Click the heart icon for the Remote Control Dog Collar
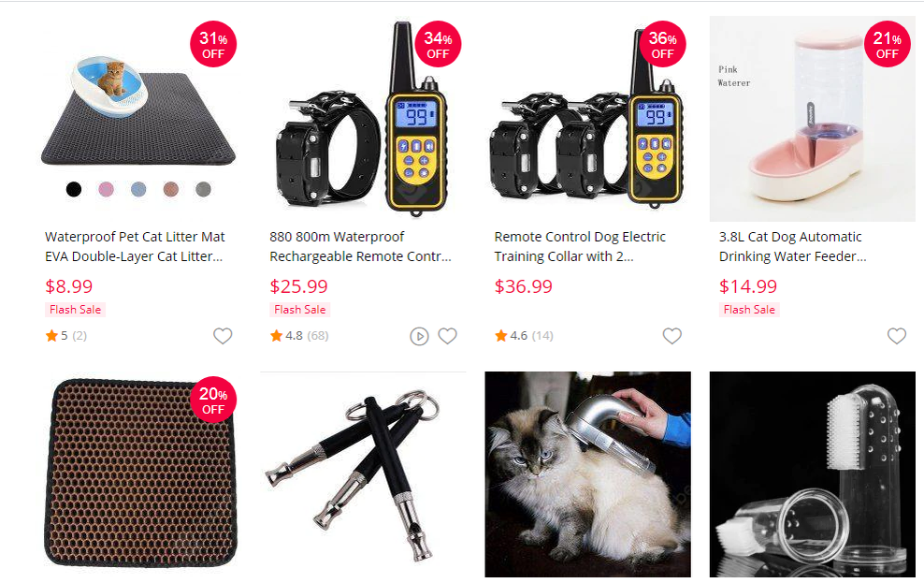Viewport: 924px width, 583px height. pos(671,336)
